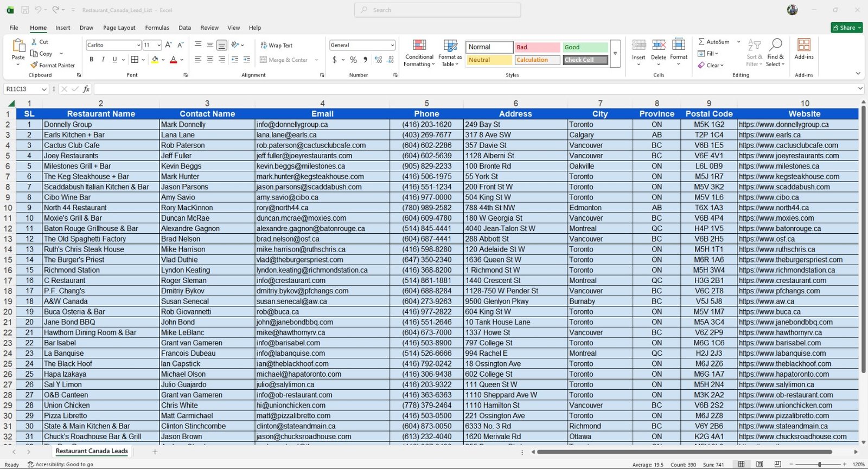Open the Review tab
This screenshot has width=868, height=469.
point(209,28)
